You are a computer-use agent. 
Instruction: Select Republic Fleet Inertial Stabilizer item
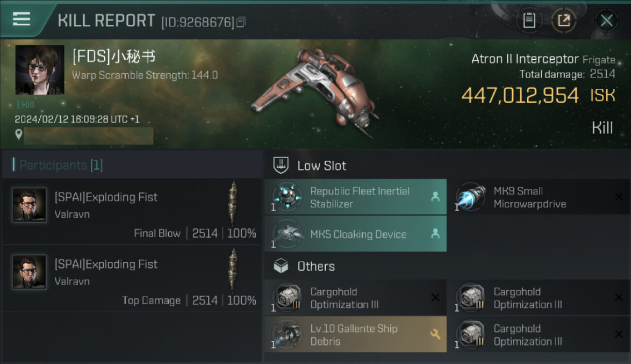tap(359, 197)
